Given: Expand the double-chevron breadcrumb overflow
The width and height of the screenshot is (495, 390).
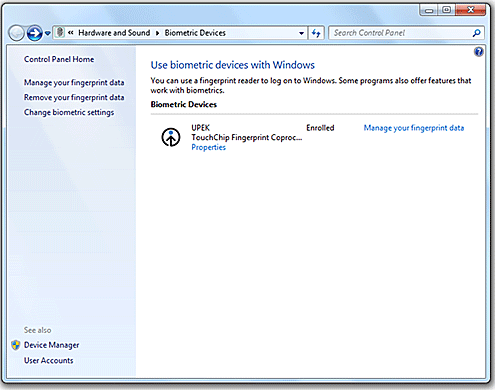Looking at the screenshot, I should coord(71,33).
